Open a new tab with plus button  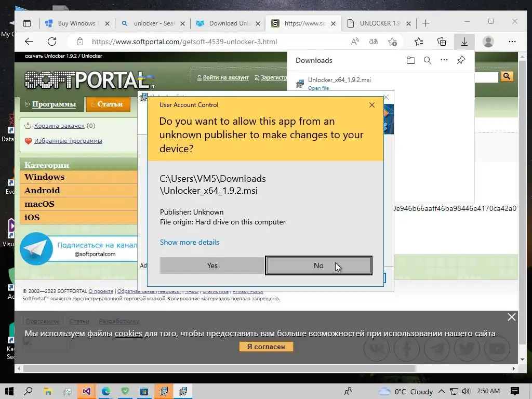[x=426, y=23]
